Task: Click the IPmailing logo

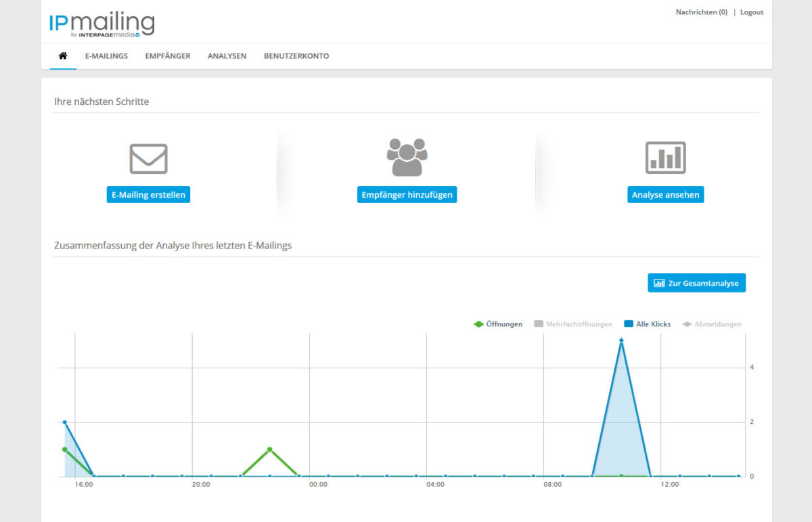Action: [101, 24]
